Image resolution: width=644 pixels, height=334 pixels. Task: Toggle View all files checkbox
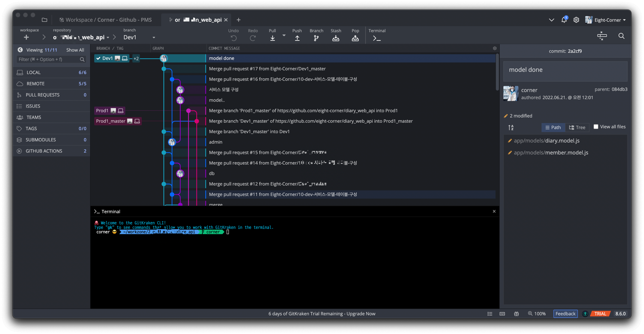[596, 127]
